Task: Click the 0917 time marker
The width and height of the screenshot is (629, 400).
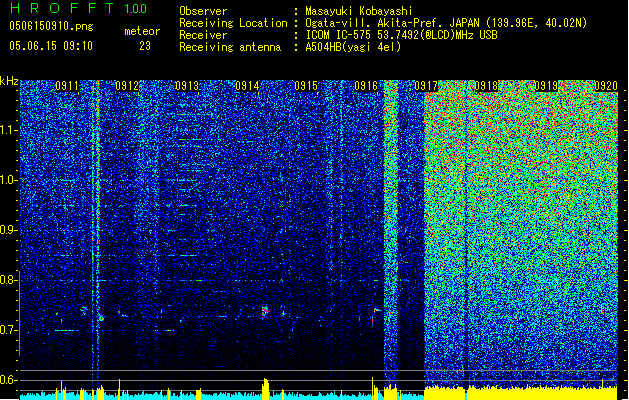Action: coord(426,86)
